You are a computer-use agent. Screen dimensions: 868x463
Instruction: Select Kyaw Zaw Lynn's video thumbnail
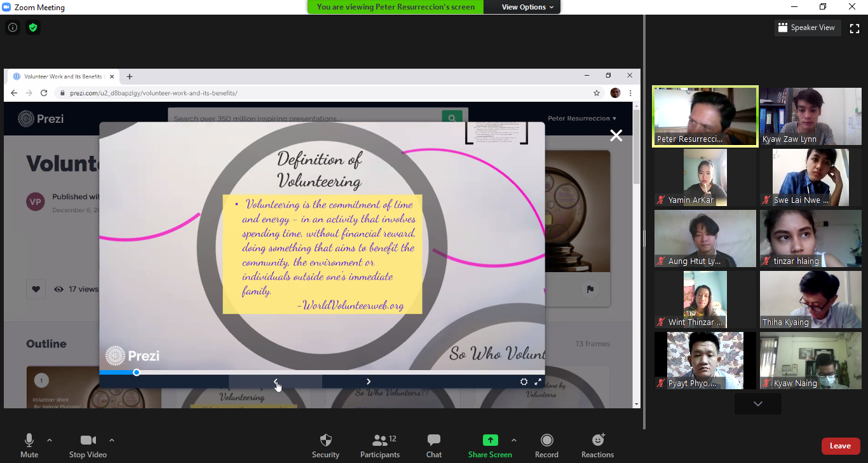(x=811, y=116)
